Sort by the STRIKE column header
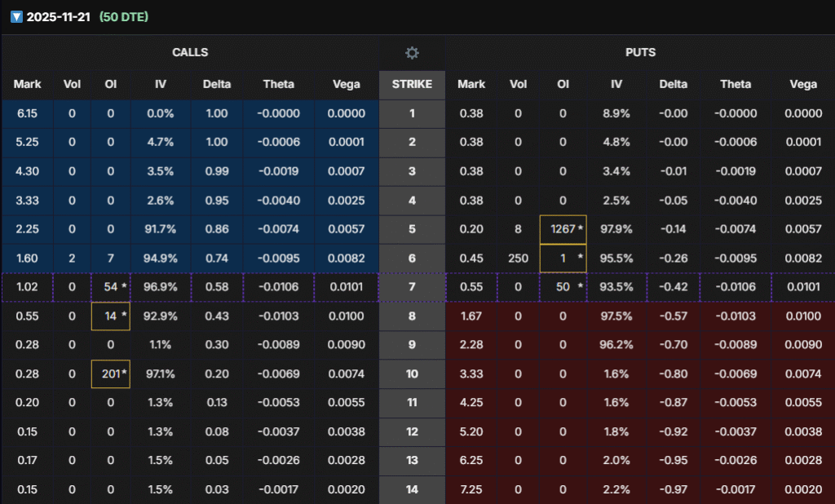The height and width of the screenshot is (504, 835). [412, 84]
